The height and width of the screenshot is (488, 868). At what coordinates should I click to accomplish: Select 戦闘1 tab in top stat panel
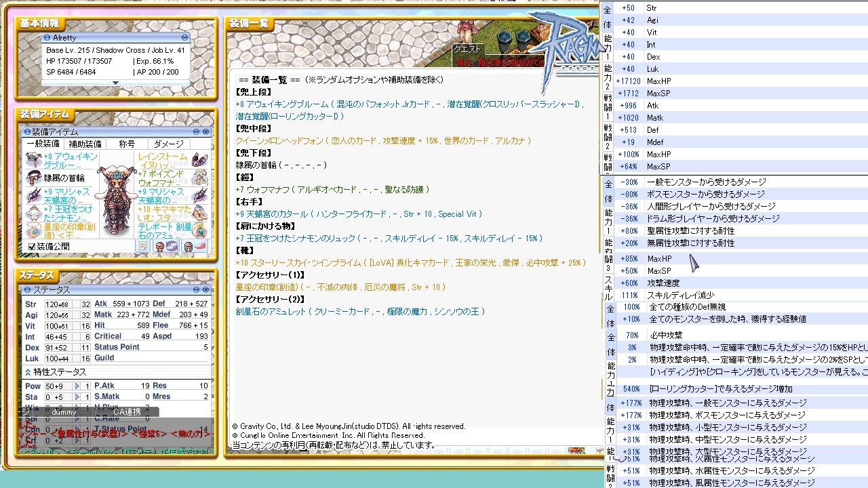click(x=608, y=107)
